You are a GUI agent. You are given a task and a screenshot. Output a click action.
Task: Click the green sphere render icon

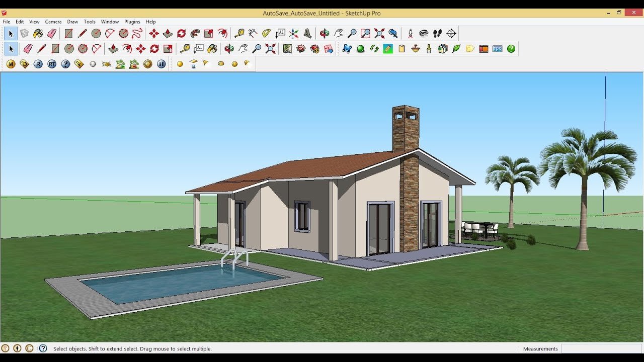(360, 49)
